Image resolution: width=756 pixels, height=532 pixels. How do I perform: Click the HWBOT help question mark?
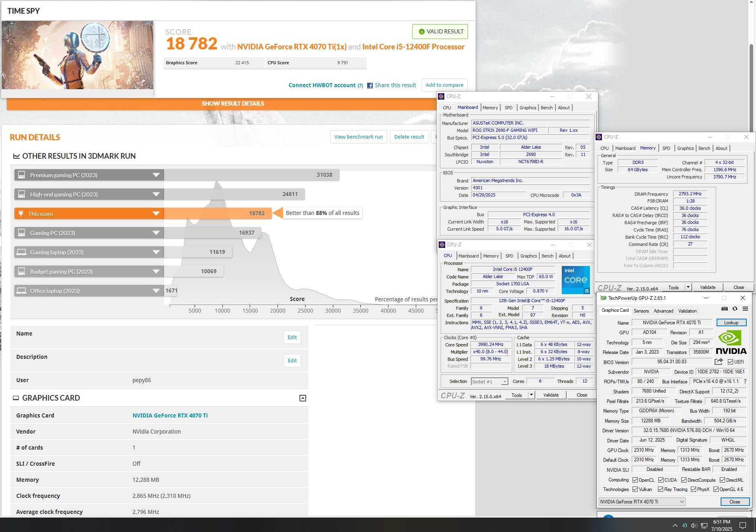point(360,86)
